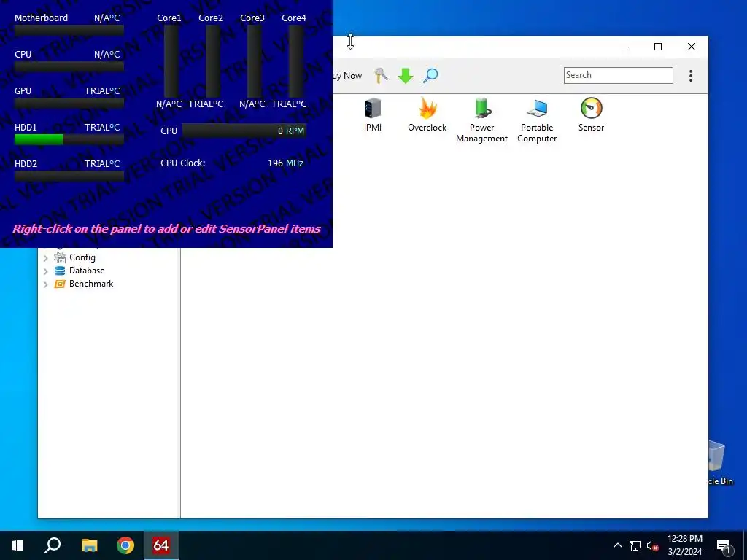Click the AIDA64 taskbar icon
The height and width of the screenshot is (560, 747).
(161, 545)
